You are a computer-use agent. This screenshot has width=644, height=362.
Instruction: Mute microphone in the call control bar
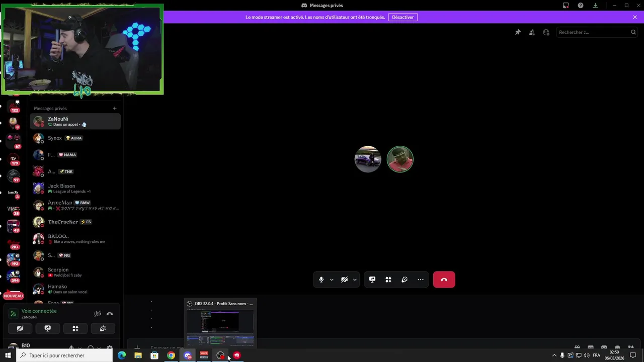321,280
